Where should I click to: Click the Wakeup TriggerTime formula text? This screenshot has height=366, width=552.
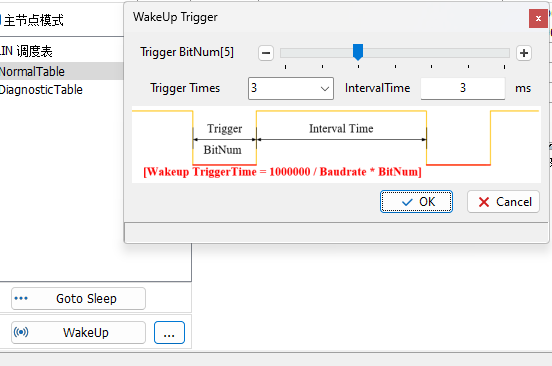[x=282, y=172]
